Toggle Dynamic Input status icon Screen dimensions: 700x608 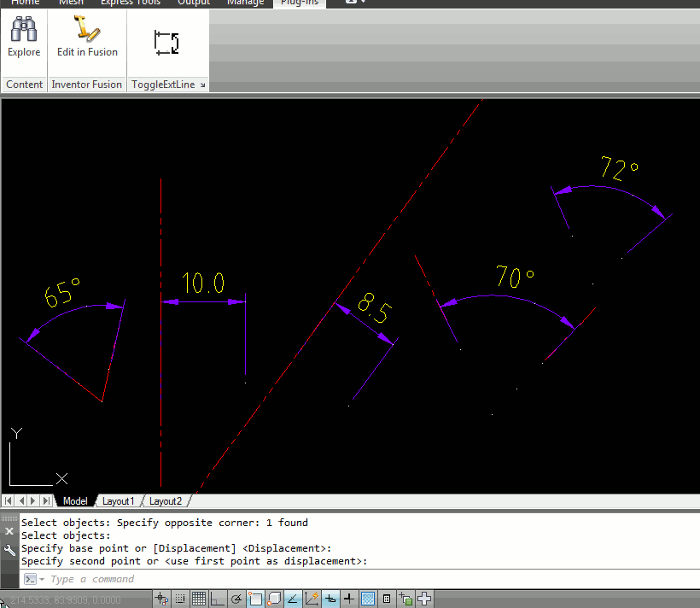pyautogui.click(x=330, y=599)
